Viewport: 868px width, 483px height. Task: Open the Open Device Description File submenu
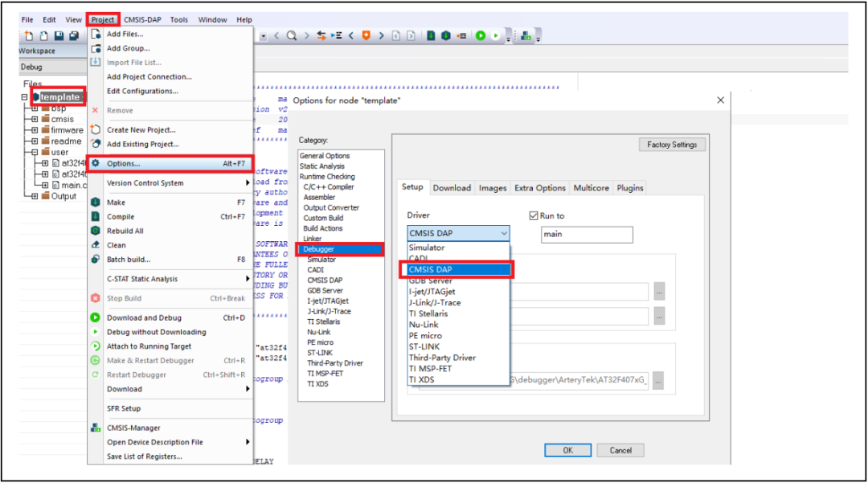click(170, 442)
